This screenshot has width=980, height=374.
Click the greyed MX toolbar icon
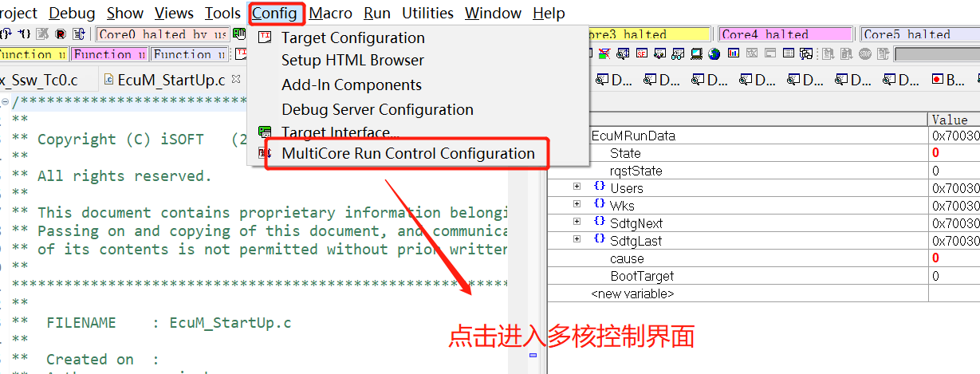point(752,53)
